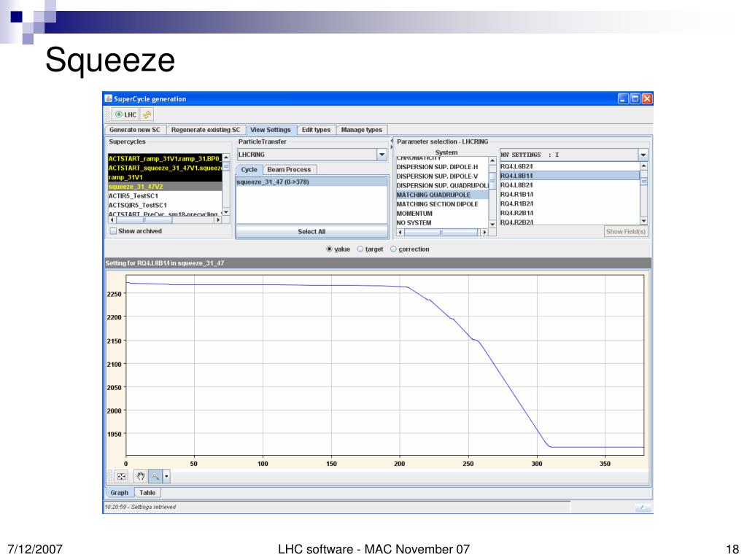Click the refresh arrows icon beside LHC
The image size is (747, 560).
point(147,114)
